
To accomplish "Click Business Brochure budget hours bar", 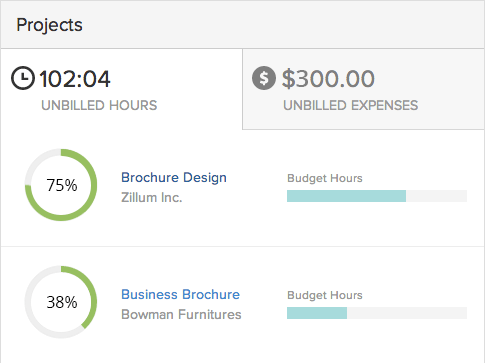I will coord(377,313).
